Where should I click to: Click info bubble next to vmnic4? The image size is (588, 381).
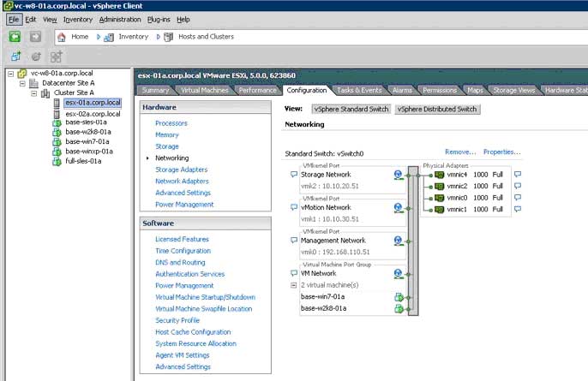pyautogui.click(x=518, y=174)
